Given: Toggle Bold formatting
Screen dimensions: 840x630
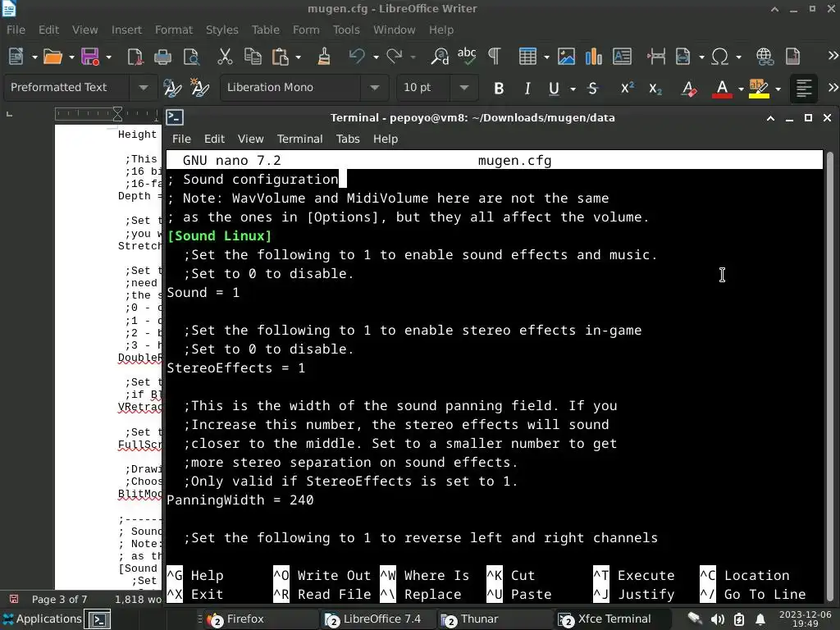Looking at the screenshot, I should (499, 89).
